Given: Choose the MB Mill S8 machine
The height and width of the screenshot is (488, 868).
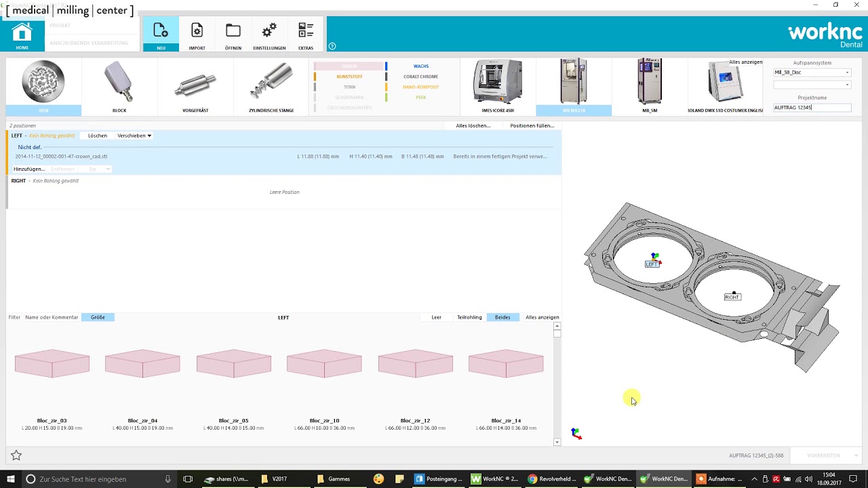Looking at the screenshot, I should pos(574,87).
